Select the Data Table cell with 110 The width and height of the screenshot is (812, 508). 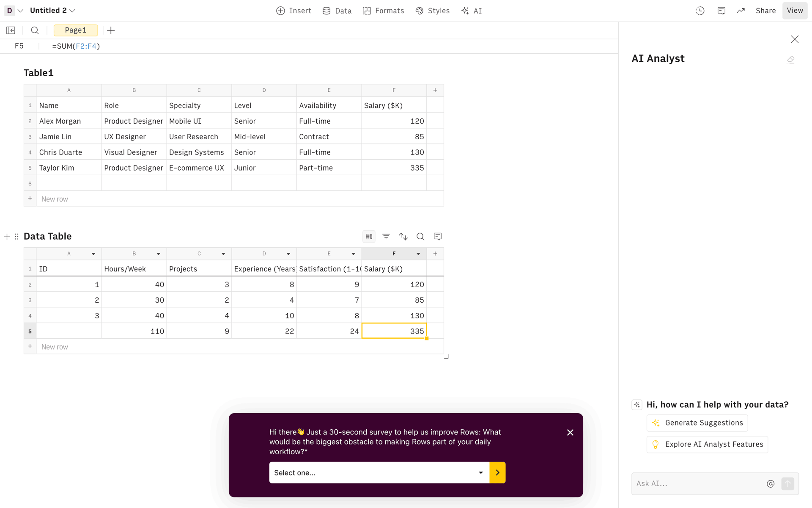pos(134,331)
